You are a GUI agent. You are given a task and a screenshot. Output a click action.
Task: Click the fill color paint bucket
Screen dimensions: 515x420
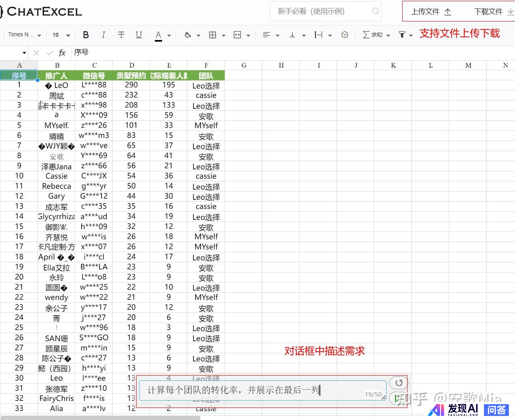point(188,35)
